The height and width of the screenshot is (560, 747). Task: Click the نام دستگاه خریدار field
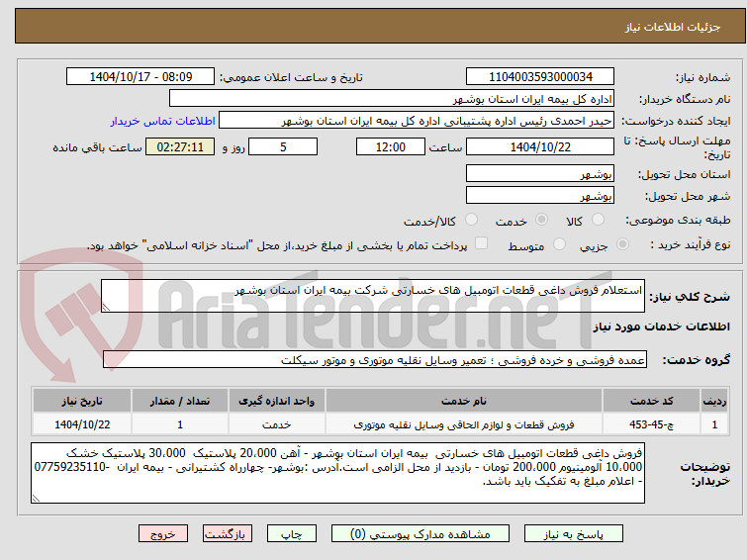pyautogui.click(x=392, y=99)
